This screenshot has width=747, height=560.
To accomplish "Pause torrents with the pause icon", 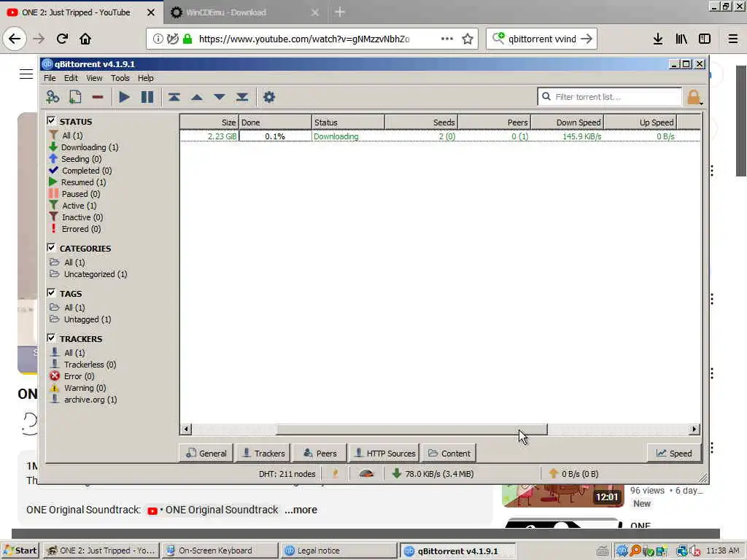I will [x=147, y=97].
